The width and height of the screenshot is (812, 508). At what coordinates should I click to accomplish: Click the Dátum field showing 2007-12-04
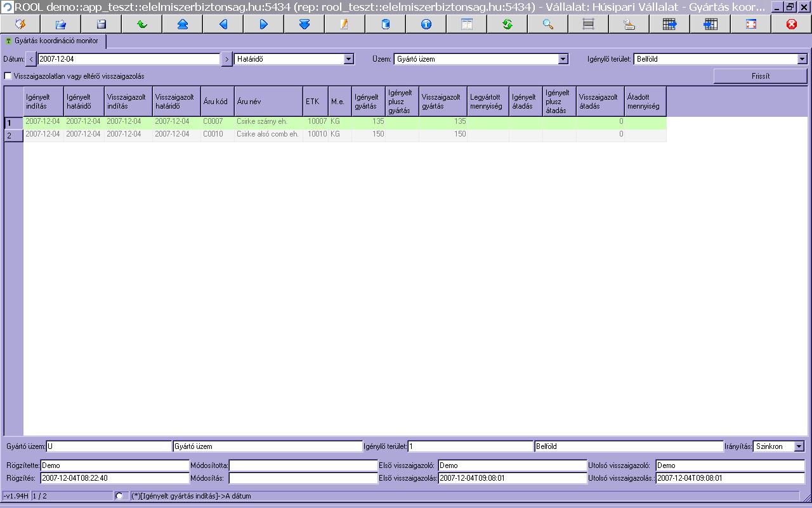point(129,59)
